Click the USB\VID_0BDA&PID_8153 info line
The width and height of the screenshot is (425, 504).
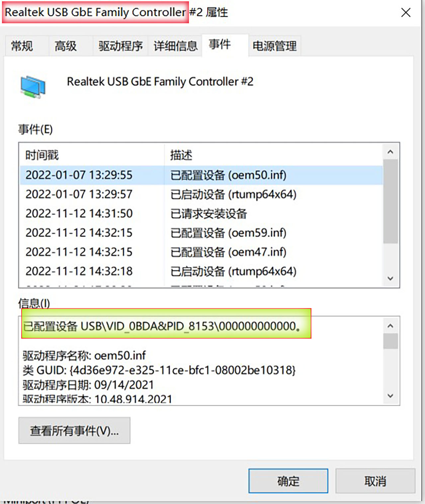point(162,326)
